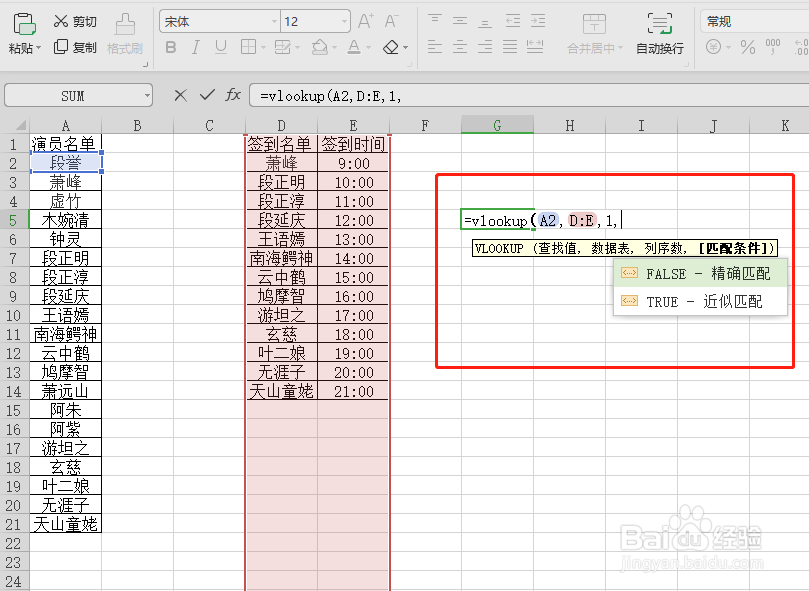This screenshot has height=591, width=809.
Task: Toggle Auto Wrap (自动换行)
Action: 659,34
